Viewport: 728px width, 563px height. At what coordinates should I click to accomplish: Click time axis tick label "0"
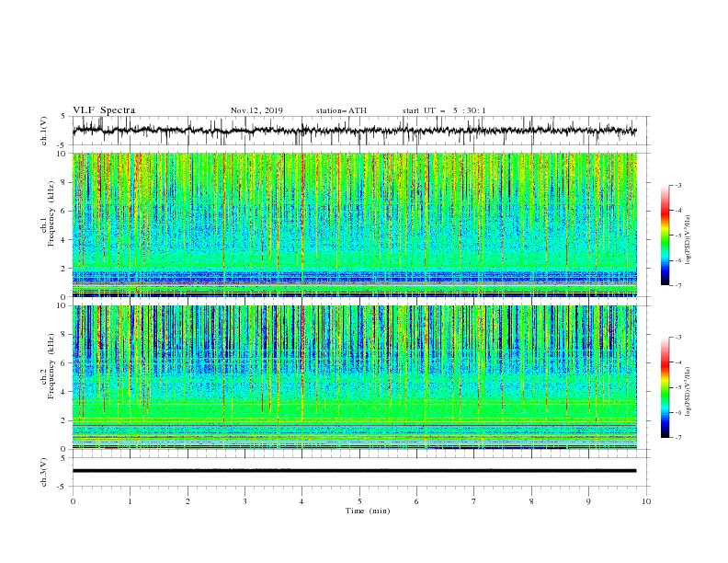pos(73,501)
